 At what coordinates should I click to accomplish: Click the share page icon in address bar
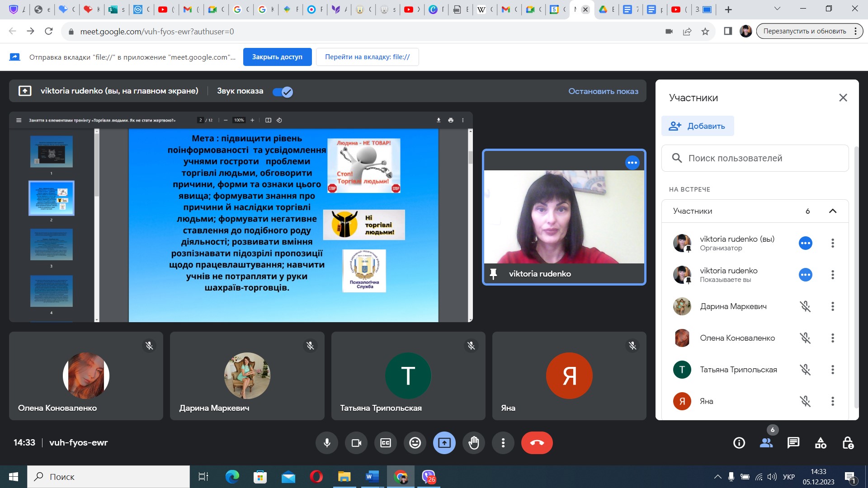[687, 31]
